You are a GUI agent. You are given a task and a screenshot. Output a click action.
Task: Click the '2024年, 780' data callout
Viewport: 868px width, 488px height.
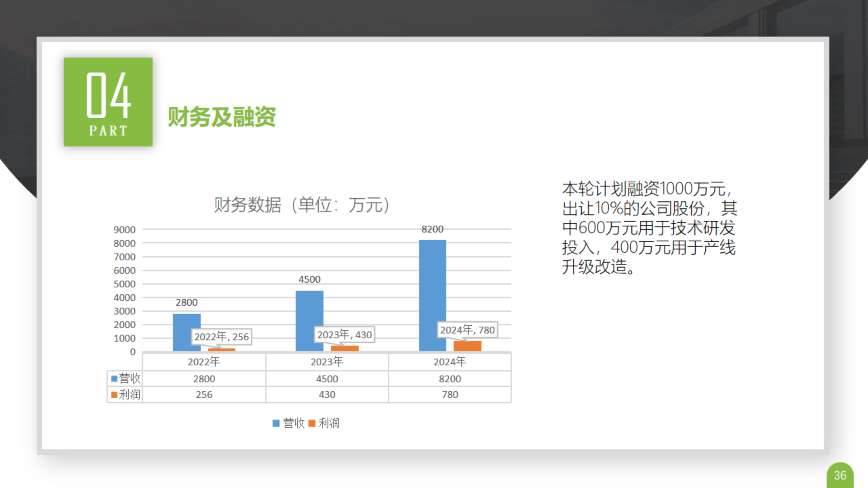point(467,330)
